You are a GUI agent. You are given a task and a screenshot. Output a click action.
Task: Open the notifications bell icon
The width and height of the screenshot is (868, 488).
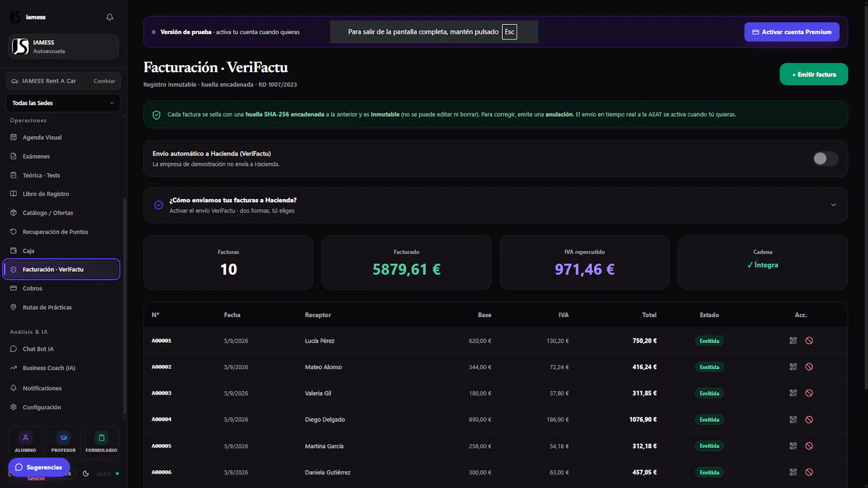click(x=110, y=17)
